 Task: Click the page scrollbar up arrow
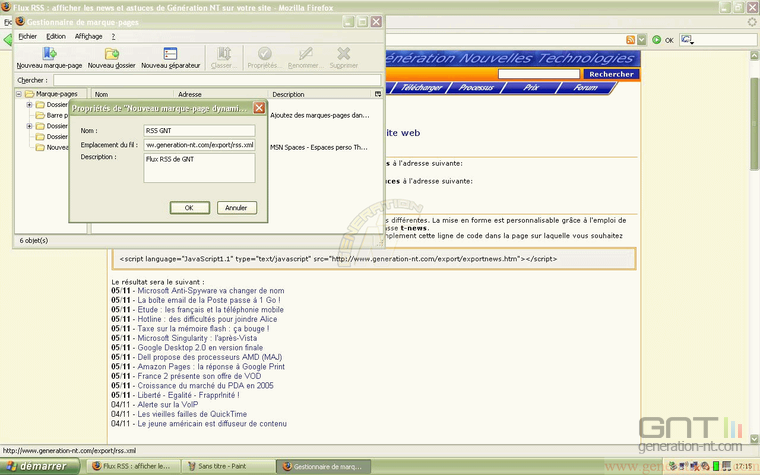754,55
